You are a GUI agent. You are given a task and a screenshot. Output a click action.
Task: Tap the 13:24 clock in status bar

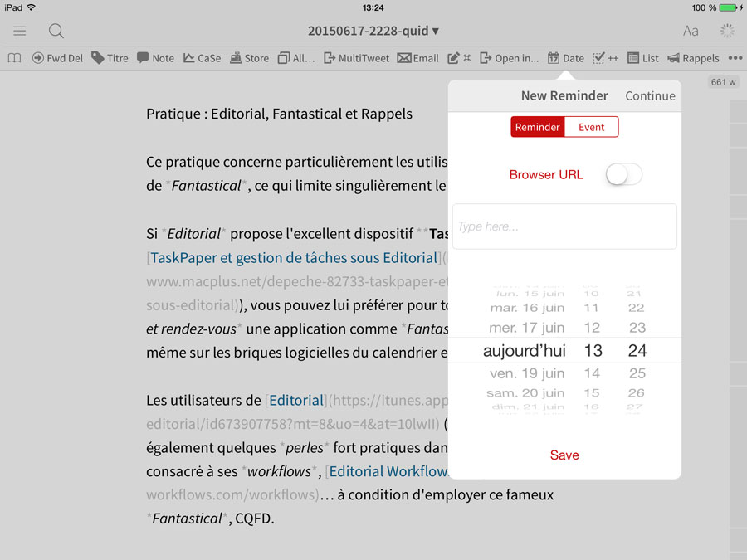click(373, 7)
